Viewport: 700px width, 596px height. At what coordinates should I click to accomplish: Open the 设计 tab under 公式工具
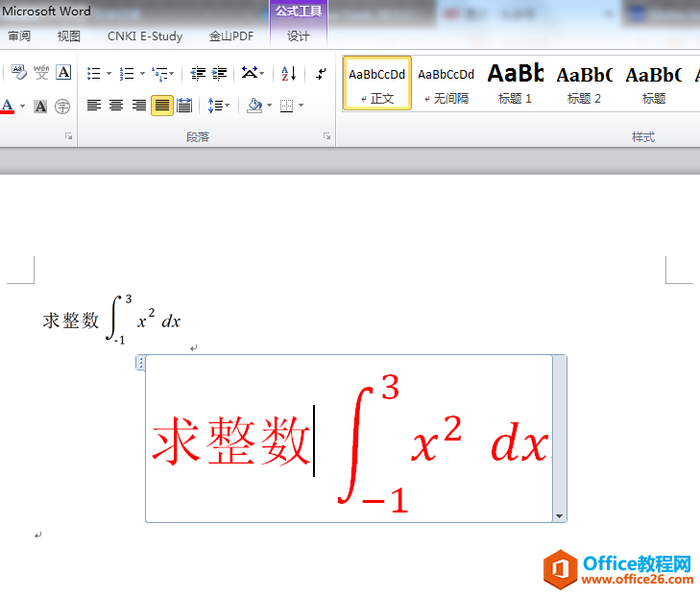299,36
